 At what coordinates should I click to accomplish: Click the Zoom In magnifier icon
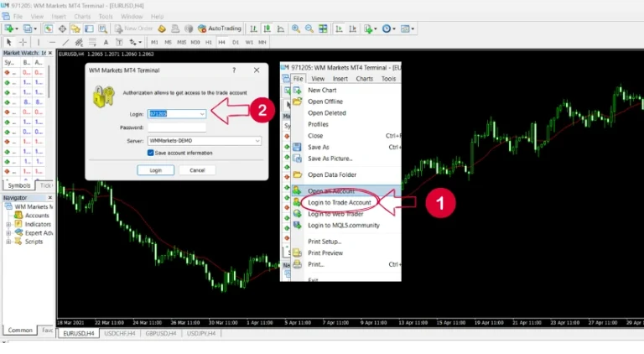click(295, 29)
